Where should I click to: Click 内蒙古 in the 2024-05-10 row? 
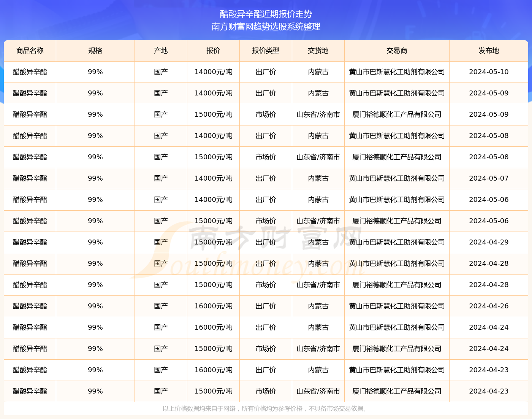coord(318,72)
